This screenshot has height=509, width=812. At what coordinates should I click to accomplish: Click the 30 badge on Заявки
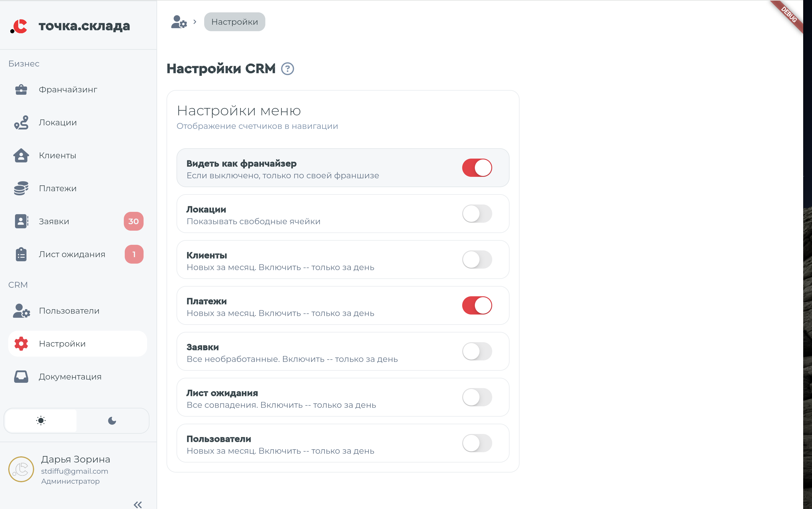[134, 221]
